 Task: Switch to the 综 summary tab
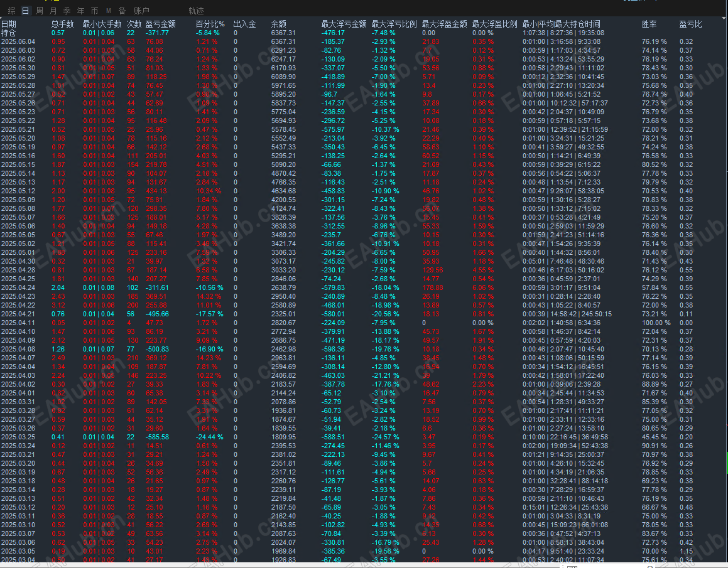pyautogui.click(x=12, y=10)
